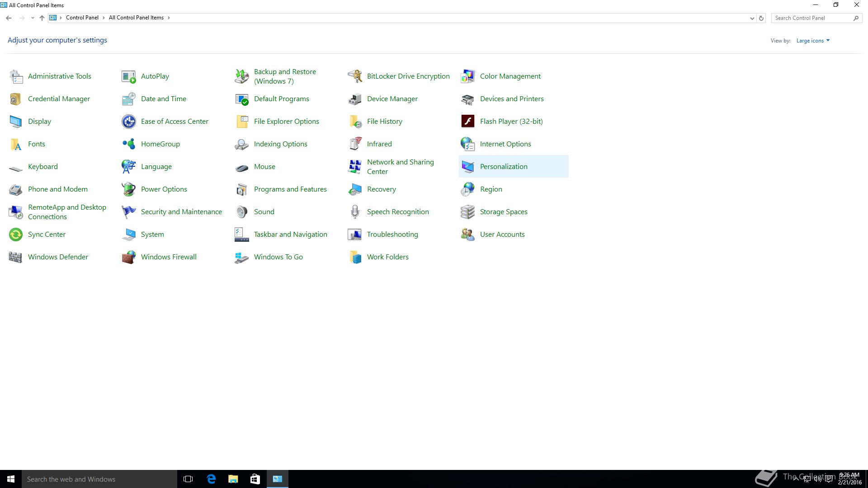The width and height of the screenshot is (868, 488).
Task: Open the Language icon
Action: [129, 167]
